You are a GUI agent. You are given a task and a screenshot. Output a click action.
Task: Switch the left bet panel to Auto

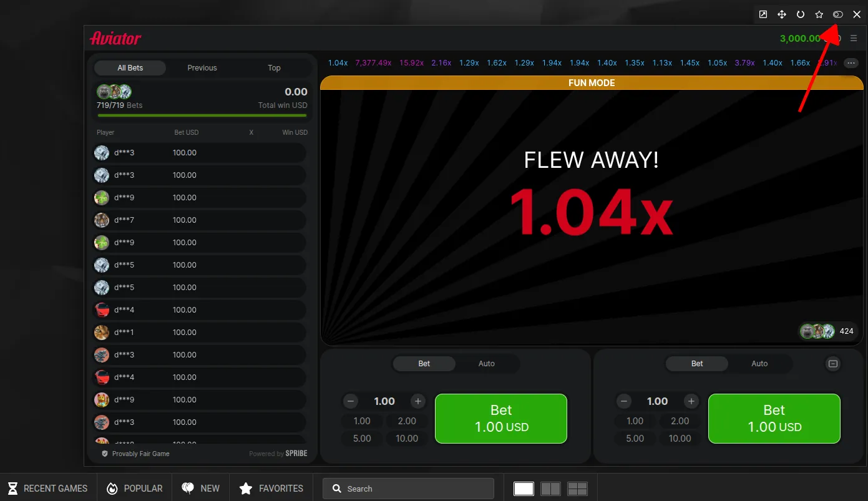point(486,364)
